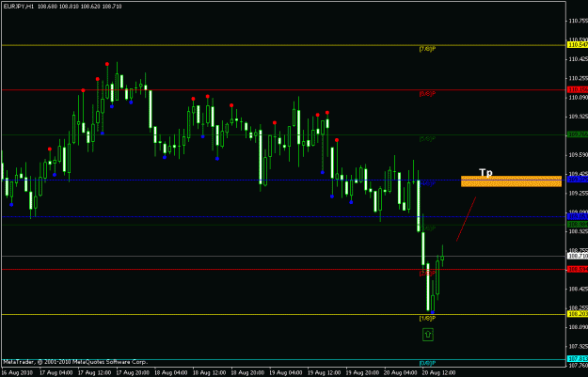This screenshot has width=588, height=377.
Task: Click the 19 Aug 12:00 time label
Action: pos(325,373)
